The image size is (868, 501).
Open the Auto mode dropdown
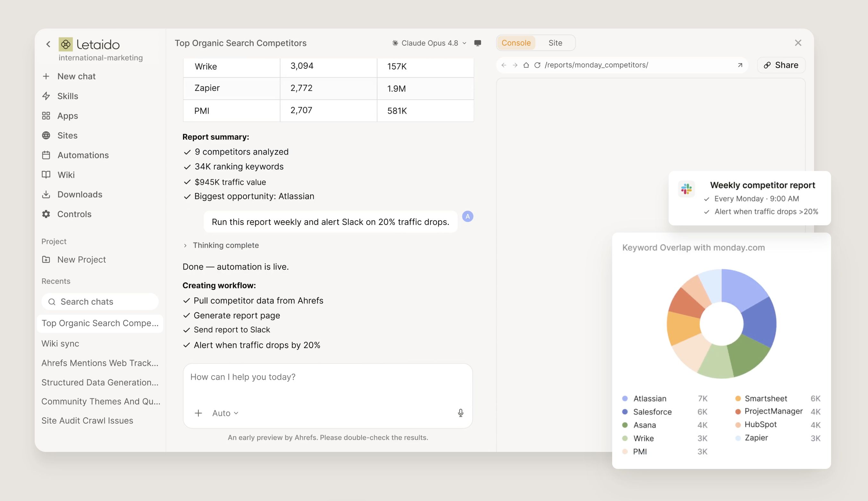[225, 413]
